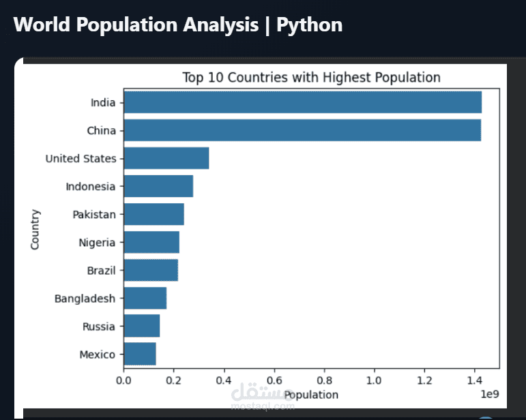Viewport: 526px width, 420px height.
Task: Click the 'Indonesia' axis label
Action: pos(91,186)
